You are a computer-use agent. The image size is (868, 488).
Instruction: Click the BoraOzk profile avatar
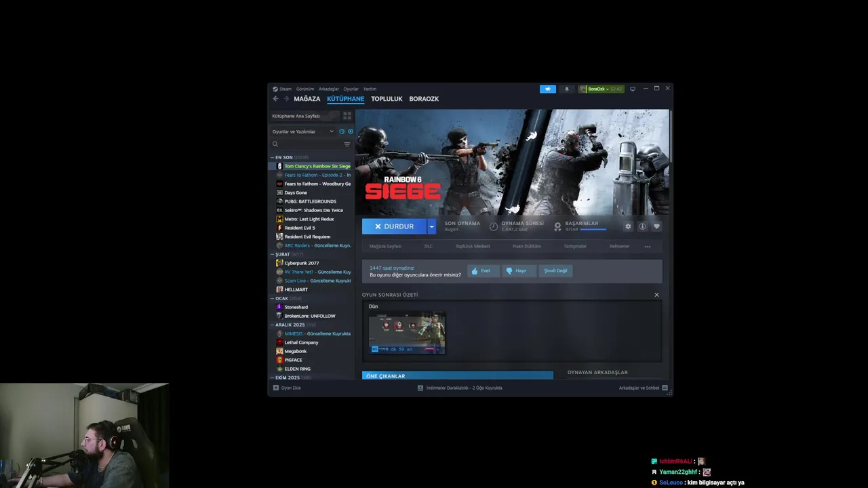(x=583, y=89)
